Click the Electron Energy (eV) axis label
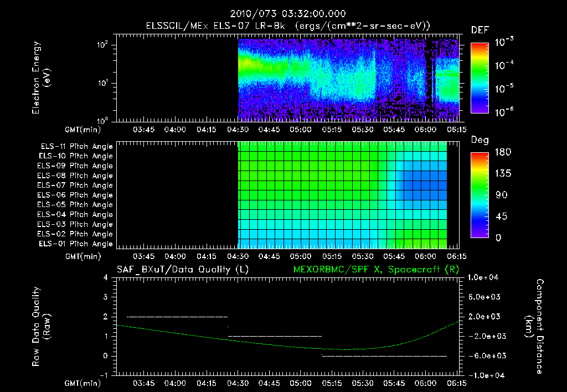Screen dimensions: 567x392 (x=40, y=78)
